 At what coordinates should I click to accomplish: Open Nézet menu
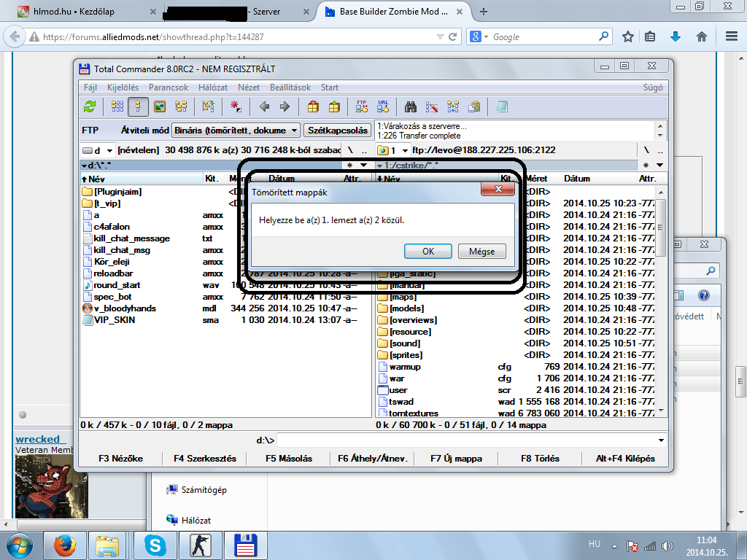[x=249, y=87]
